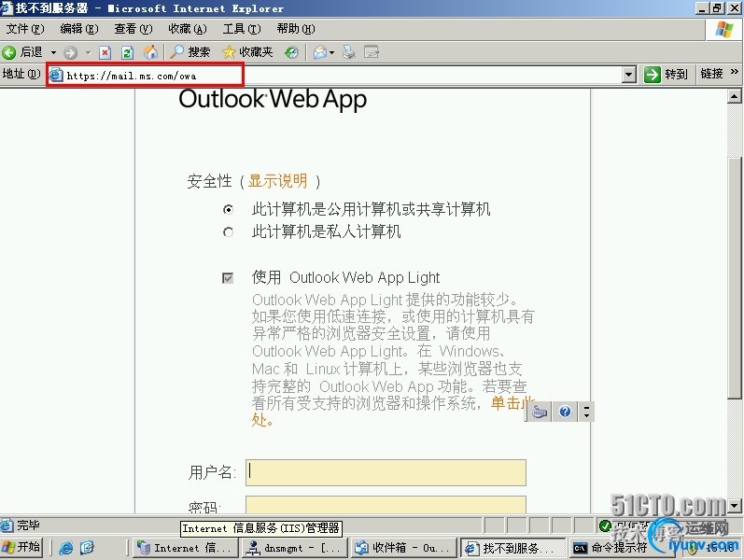Click the second quick launch icon

point(87,548)
